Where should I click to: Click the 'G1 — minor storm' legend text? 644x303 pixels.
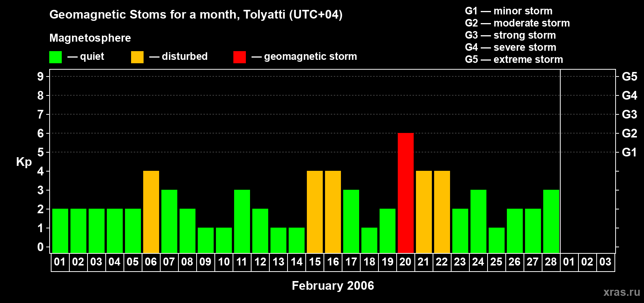[509, 11]
